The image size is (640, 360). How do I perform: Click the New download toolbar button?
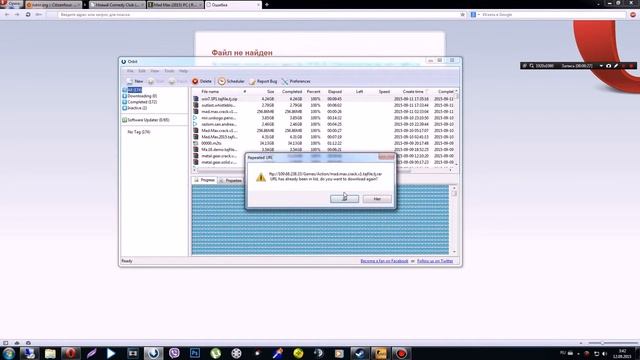pos(135,81)
